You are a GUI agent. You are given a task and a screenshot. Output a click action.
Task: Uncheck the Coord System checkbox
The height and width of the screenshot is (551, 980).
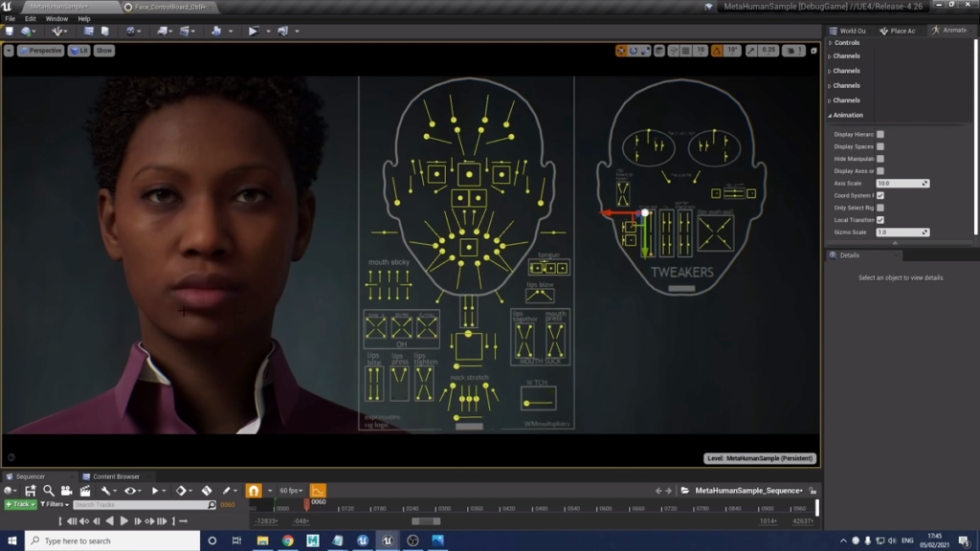pos(880,195)
